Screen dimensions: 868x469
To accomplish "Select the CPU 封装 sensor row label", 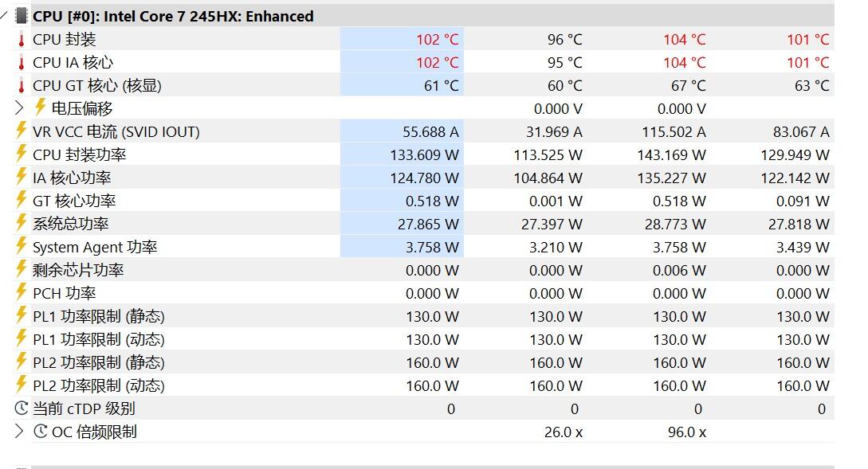I will pyautogui.click(x=65, y=40).
